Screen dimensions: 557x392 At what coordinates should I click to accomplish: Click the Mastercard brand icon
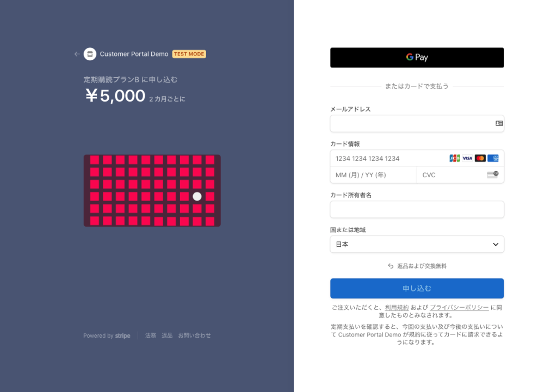pyautogui.click(x=480, y=158)
